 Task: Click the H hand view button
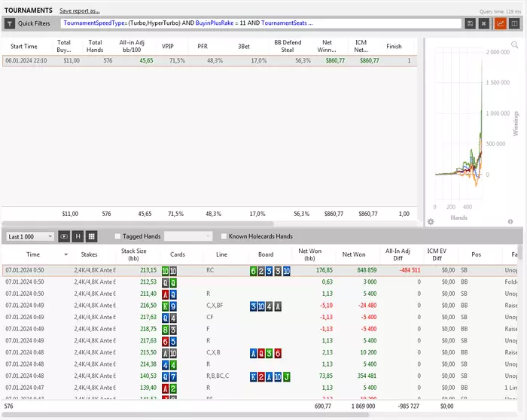point(78,236)
